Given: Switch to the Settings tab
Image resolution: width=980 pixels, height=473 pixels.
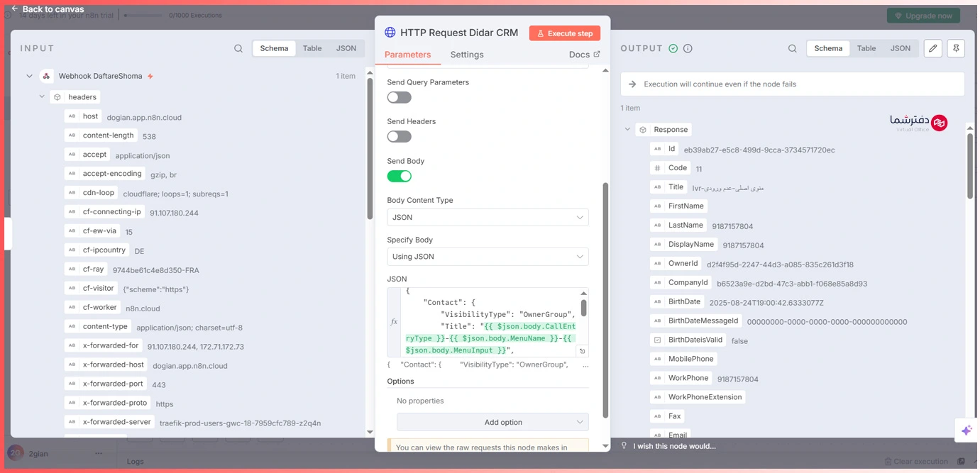Looking at the screenshot, I should [466, 55].
